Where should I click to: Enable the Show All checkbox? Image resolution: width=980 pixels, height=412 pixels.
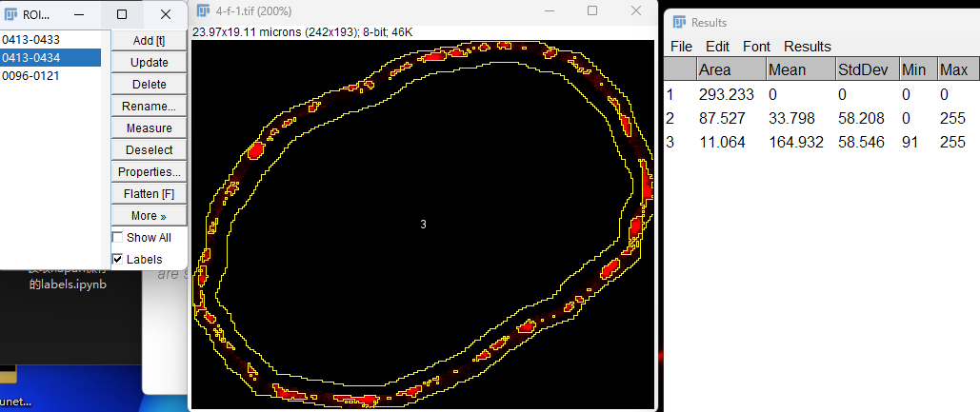pos(117,237)
